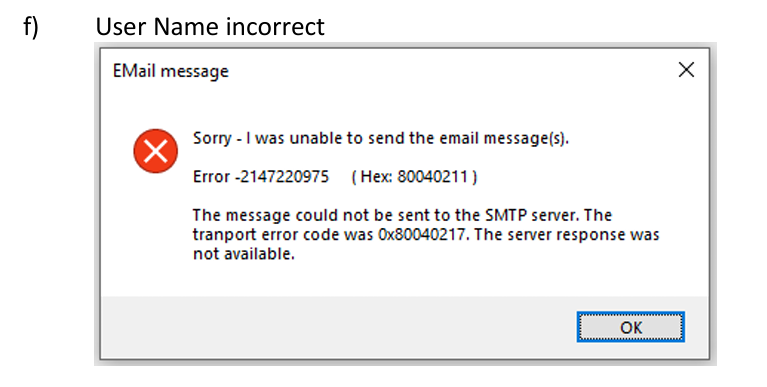Click the white X inside the error icon
767x387 pixels.
pyautogui.click(x=156, y=151)
